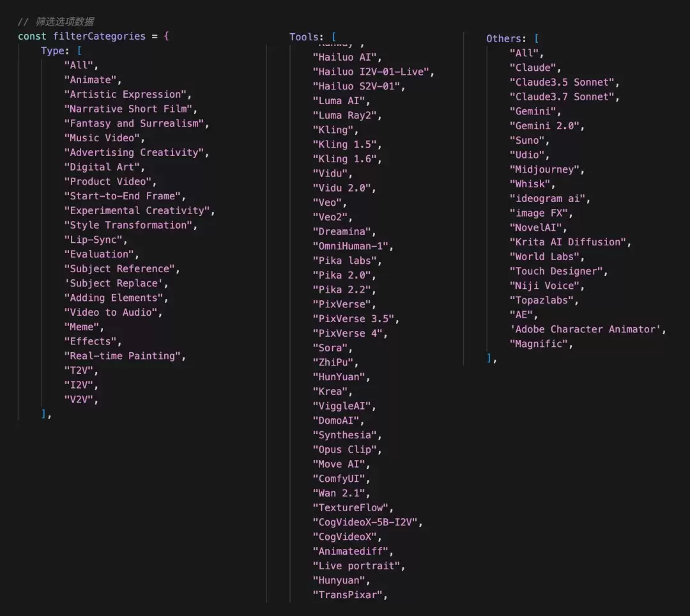
Task: Click the 'Subject Replace' string
Action: pyautogui.click(x=114, y=283)
